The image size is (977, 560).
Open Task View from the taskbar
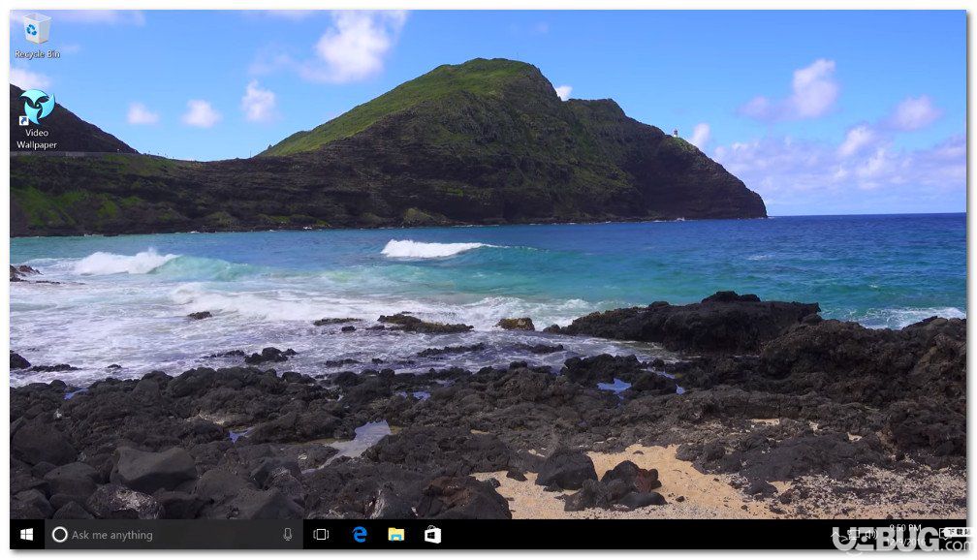[321, 535]
